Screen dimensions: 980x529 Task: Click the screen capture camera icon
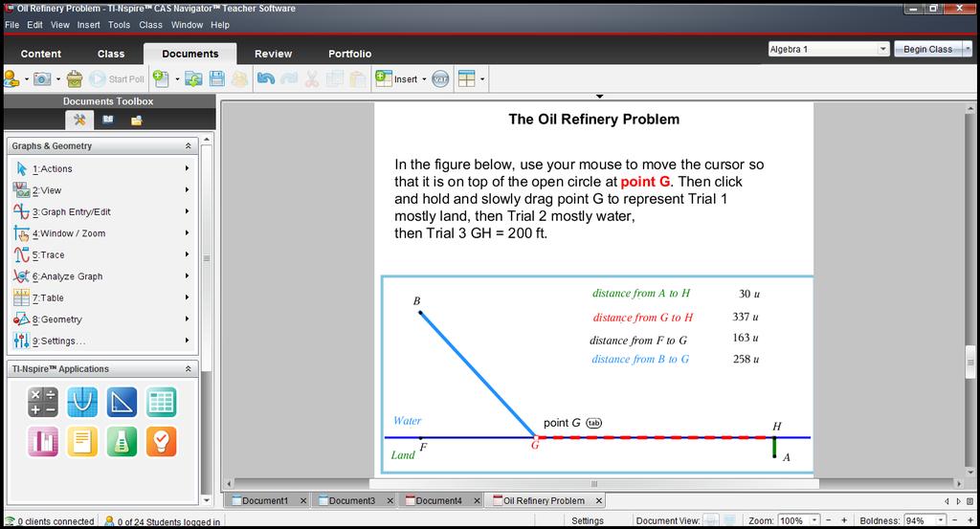point(42,78)
